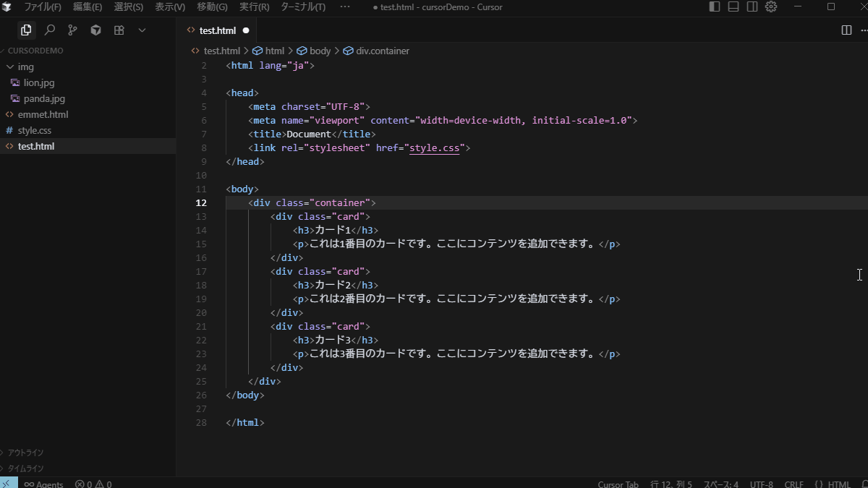Open the ファイル(F) menu

(43, 7)
